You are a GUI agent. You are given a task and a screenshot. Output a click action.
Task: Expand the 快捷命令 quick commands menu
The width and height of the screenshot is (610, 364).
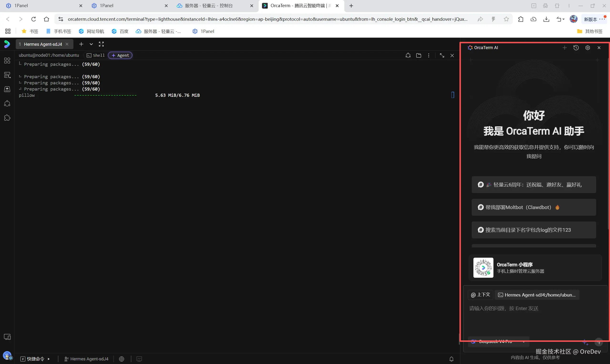(x=35, y=359)
